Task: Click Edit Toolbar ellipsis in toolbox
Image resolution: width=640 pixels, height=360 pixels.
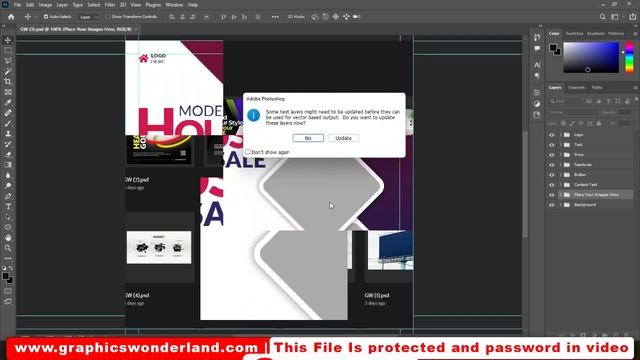Action: coord(8,258)
